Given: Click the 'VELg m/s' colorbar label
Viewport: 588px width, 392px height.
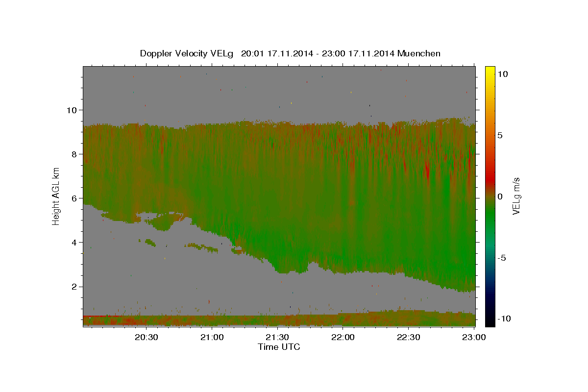Looking at the screenshot, I should point(516,196).
